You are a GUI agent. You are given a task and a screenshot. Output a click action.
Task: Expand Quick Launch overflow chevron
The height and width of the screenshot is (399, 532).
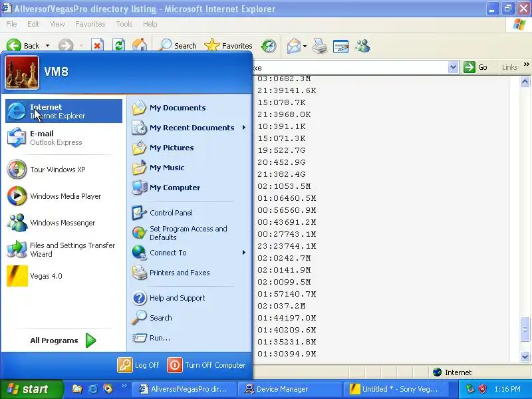tap(124, 386)
